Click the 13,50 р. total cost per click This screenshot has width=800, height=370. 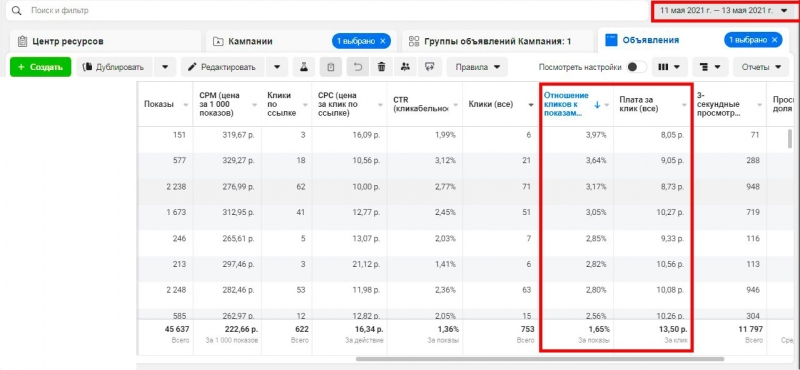(673, 329)
